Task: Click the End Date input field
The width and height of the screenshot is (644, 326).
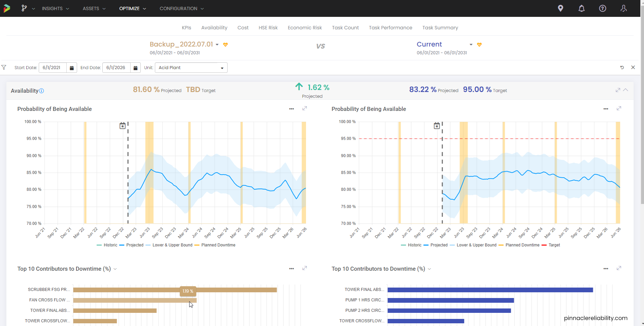Action: point(116,68)
